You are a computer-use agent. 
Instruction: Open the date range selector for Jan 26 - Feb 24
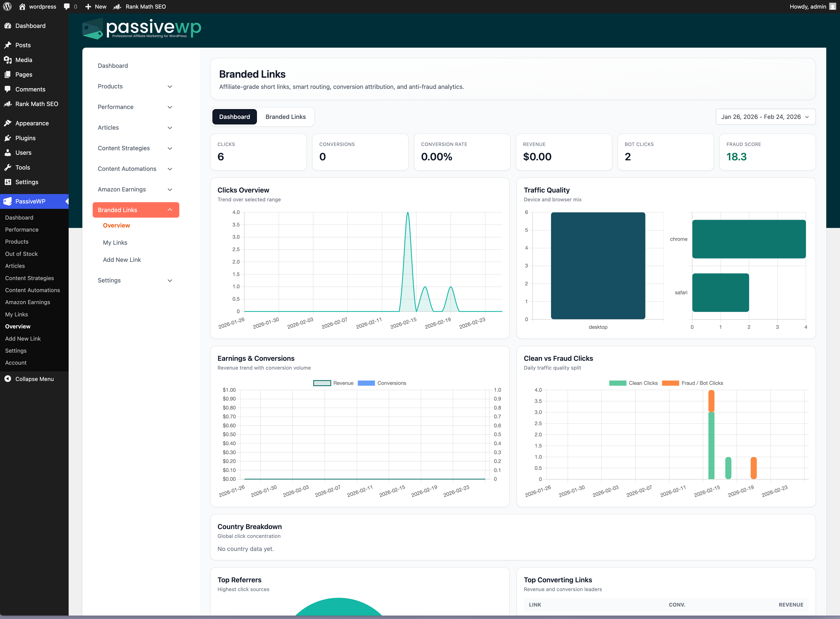coord(765,117)
